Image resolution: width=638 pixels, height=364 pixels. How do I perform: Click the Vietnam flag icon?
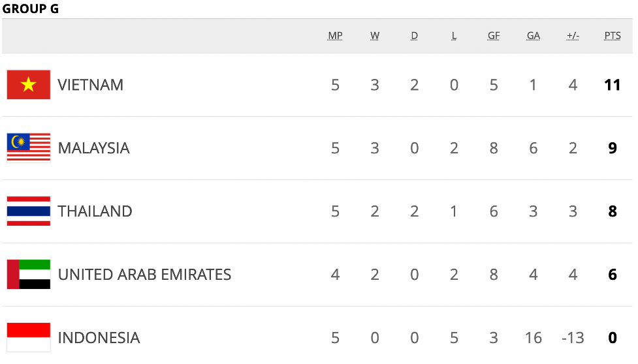pos(29,85)
